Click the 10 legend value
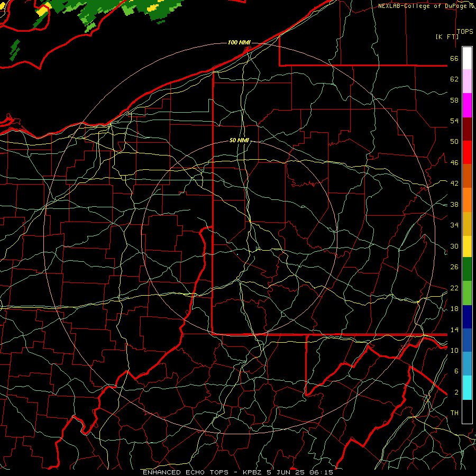476x476 pixels. click(x=454, y=350)
